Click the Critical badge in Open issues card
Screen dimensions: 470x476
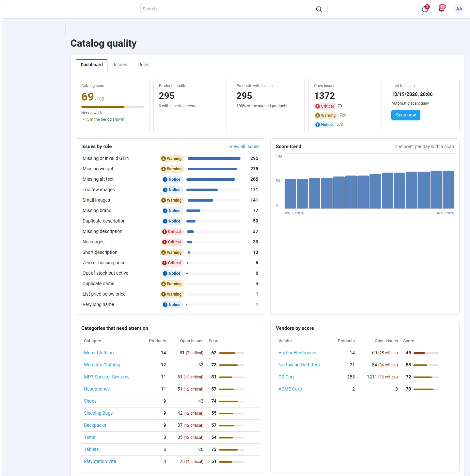tap(324, 106)
